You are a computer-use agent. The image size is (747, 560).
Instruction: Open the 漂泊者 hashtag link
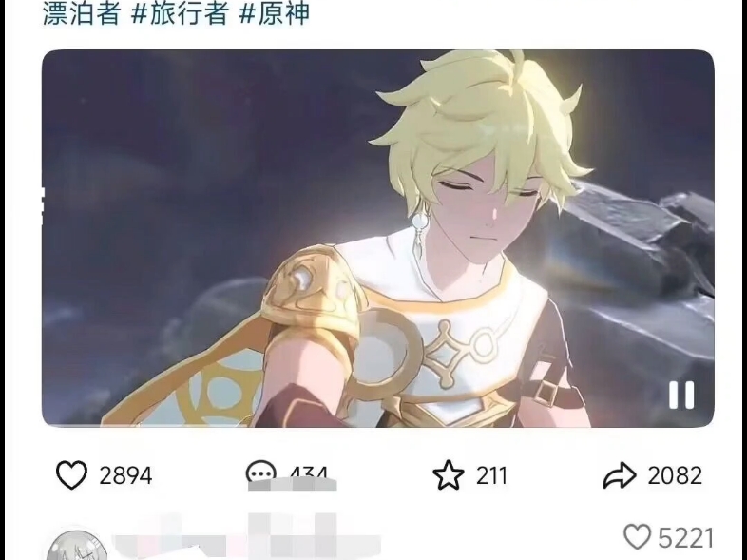point(81,13)
